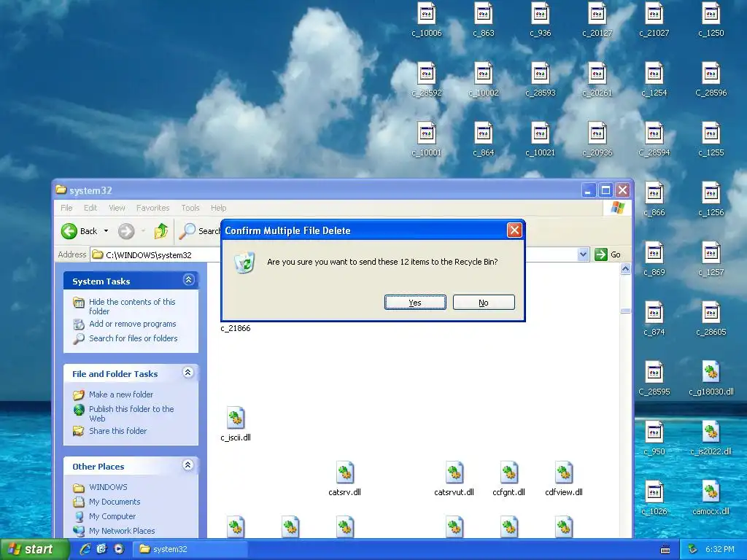Select the ccfgnt.dll file icon
747x560 pixels.
tap(508, 472)
